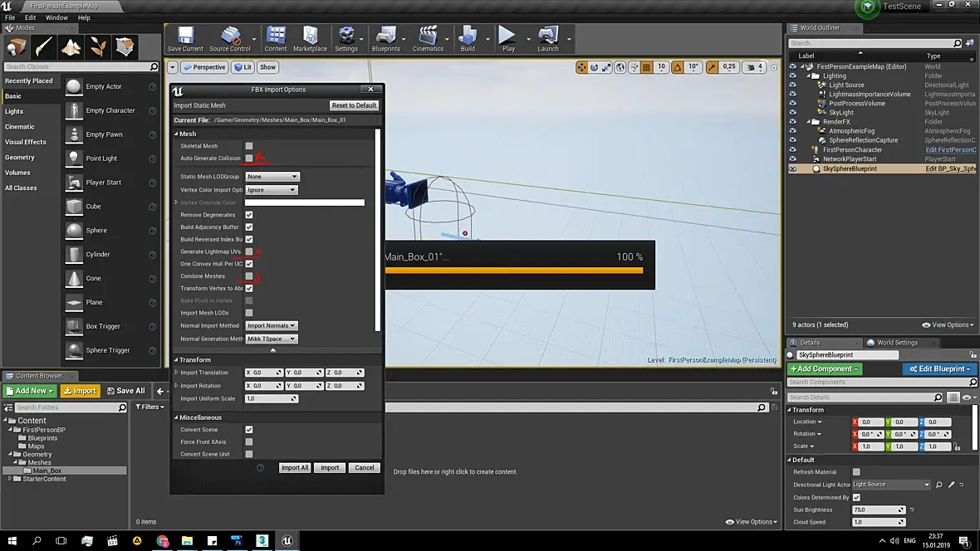Click the Import All button
Screen dimensions: 980x551
294,468
